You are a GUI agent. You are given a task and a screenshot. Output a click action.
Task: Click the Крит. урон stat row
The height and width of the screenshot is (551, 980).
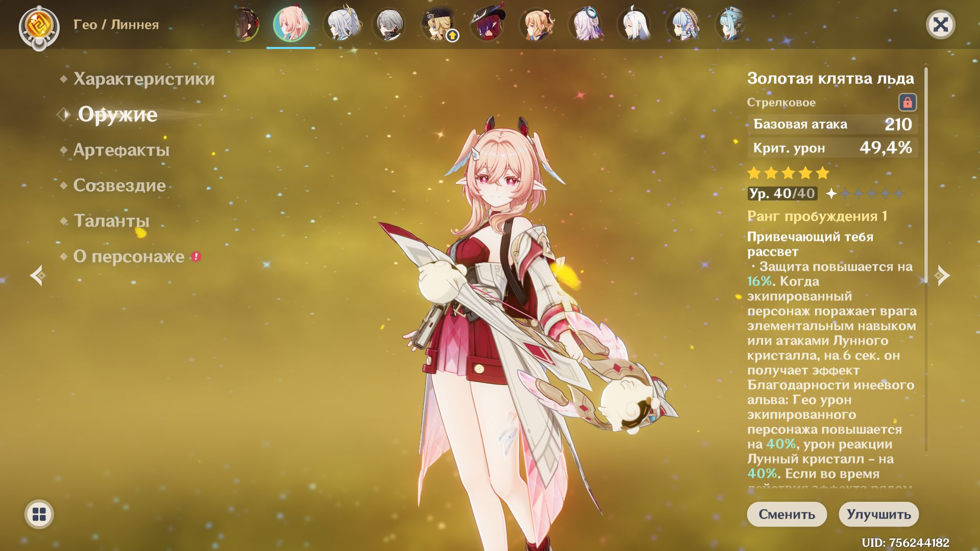832,148
